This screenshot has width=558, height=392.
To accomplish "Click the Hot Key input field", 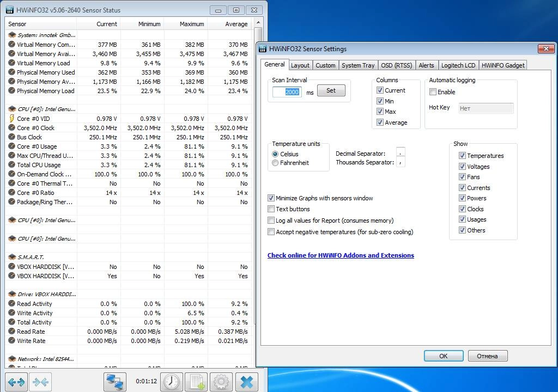I will [x=486, y=108].
